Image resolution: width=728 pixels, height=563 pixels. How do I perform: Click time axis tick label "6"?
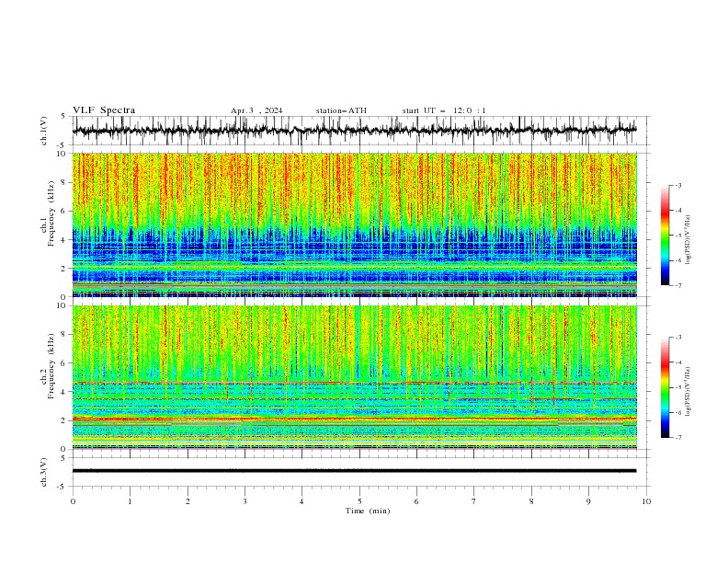416,501
